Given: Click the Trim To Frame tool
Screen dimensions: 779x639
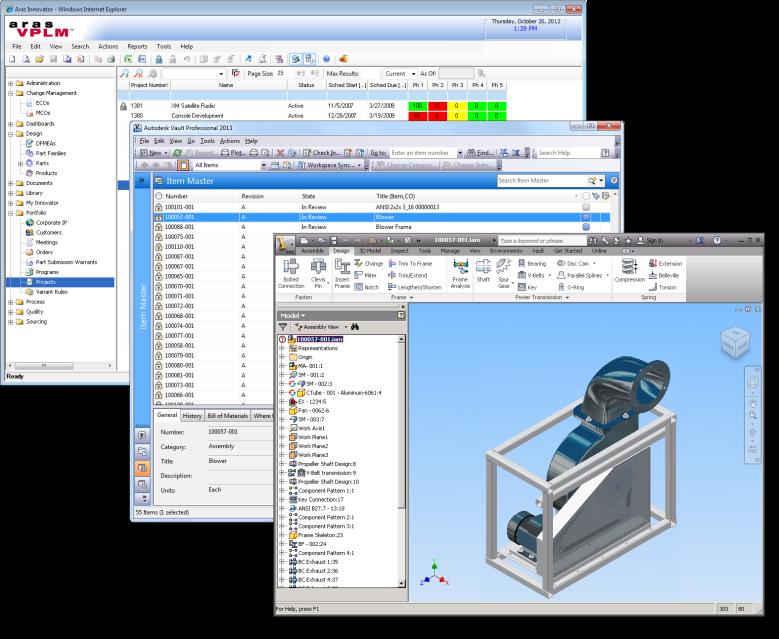Looking at the screenshot, I should click(410, 263).
